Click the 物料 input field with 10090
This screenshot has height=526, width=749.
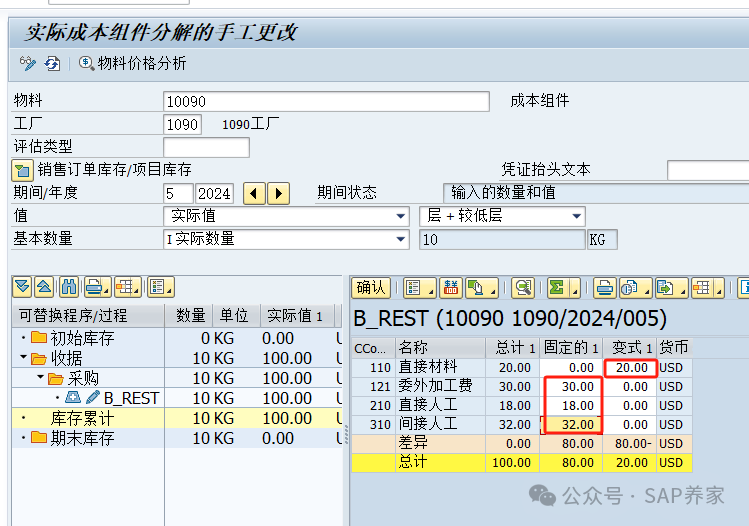click(x=326, y=101)
